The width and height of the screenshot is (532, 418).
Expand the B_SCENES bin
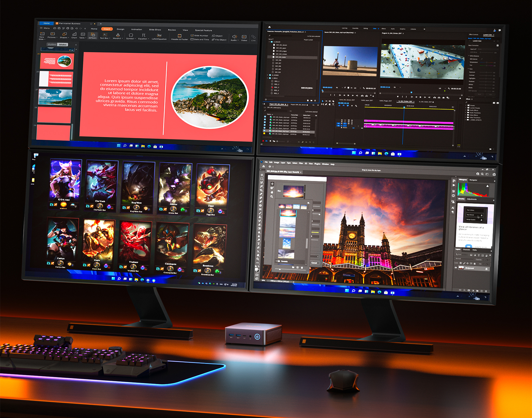(x=268, y=75)
